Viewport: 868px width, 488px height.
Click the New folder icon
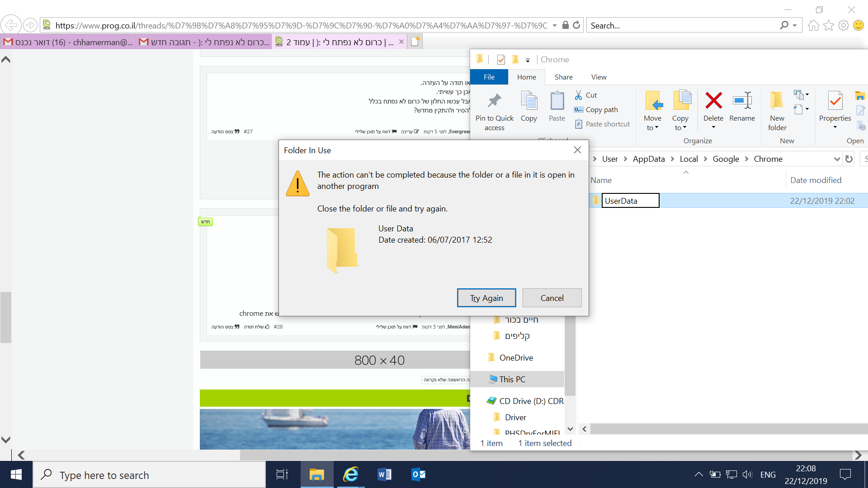(777, 101)
